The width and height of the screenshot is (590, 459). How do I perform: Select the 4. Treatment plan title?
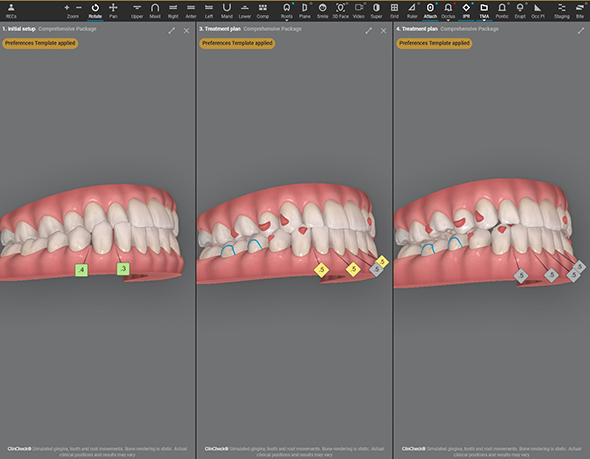pyautogui.click(x=417, y=29)
